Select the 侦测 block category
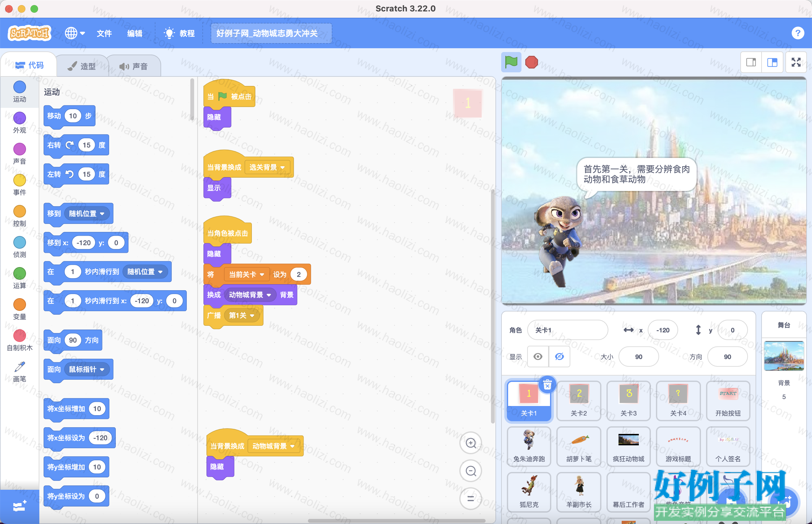The image size is (812, 524). coord(19,247)
